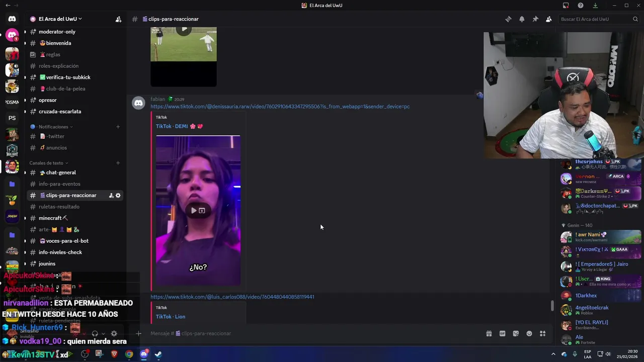Open notification settings bell icon
This screenshot has width=644, height=362.
pyautogui.click(x=522, y=19)
